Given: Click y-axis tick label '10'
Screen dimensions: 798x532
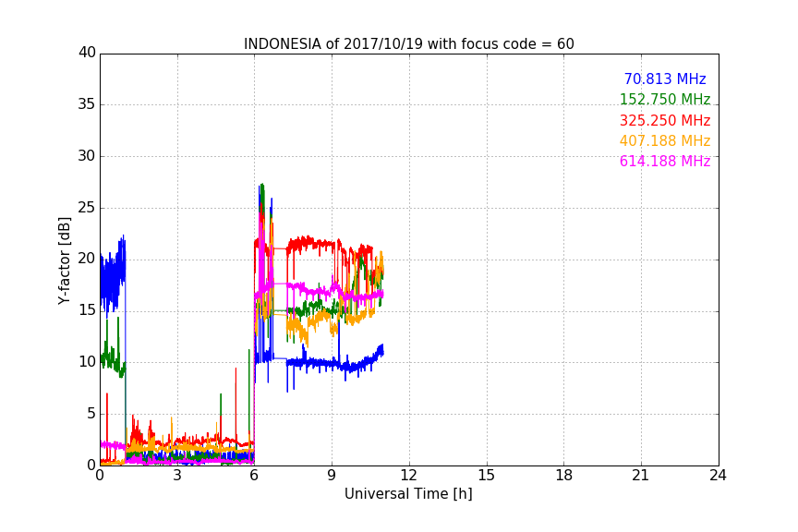Looking at the screenshot, I should point(87,362).
